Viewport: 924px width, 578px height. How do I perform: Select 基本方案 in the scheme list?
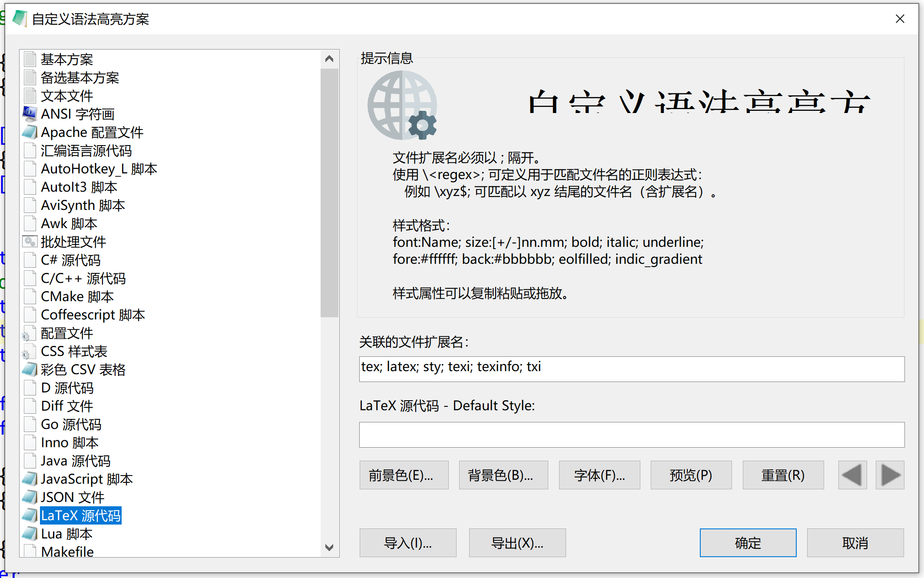click(67, 59)
